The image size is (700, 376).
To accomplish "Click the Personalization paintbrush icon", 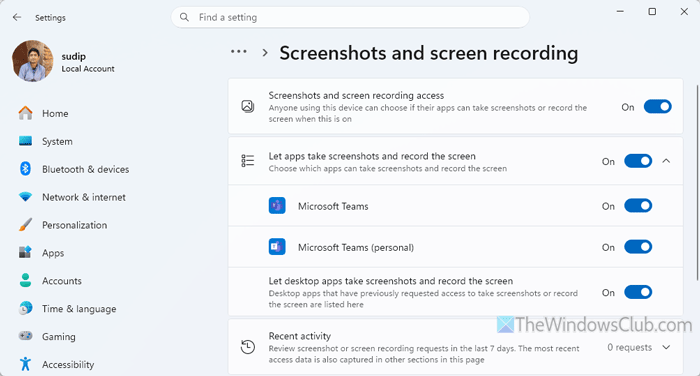I will [x=25, y=225].
